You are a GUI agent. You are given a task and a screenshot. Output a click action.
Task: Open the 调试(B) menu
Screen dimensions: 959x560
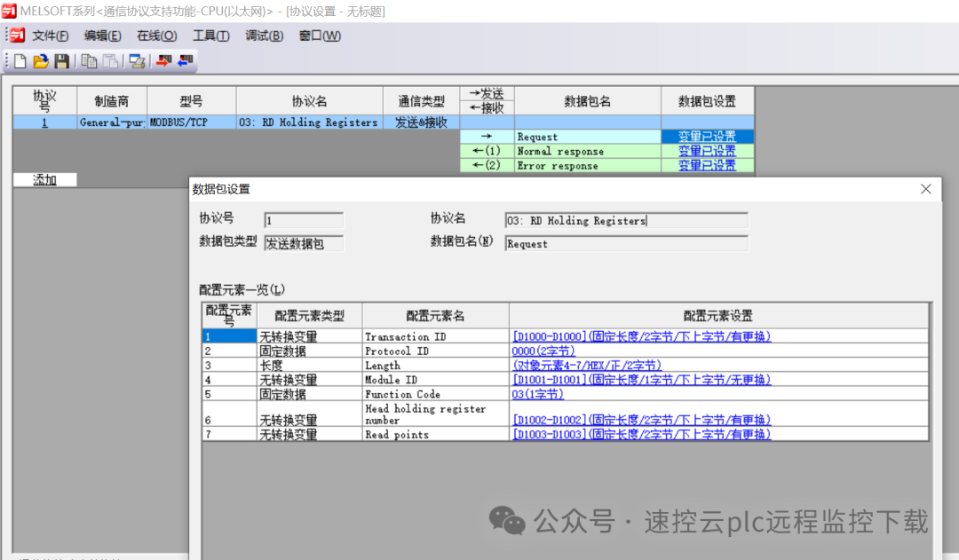click(265, 36)
